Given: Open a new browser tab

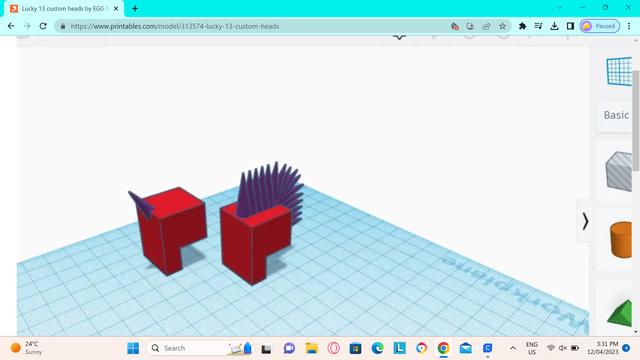Looking at the screenshot, I should [x=135, y=9].
